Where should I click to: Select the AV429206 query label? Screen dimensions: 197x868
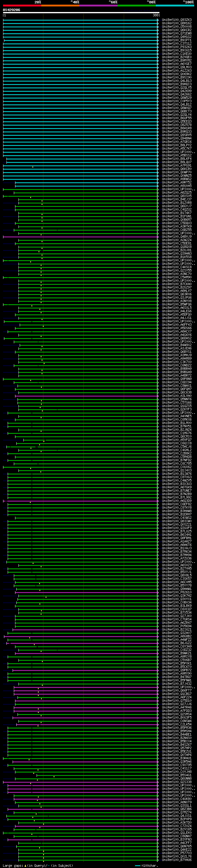pyautogui.click(x=11, y=10)
